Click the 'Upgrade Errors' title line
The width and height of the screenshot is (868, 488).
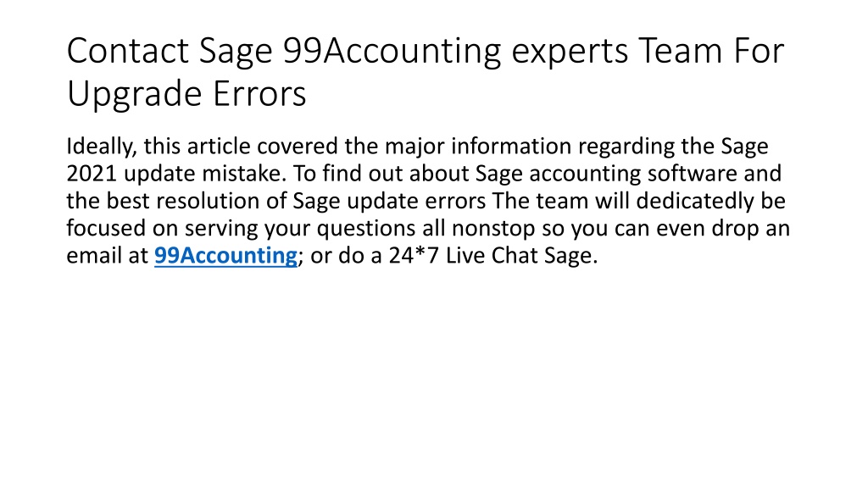tap(186, 93)
